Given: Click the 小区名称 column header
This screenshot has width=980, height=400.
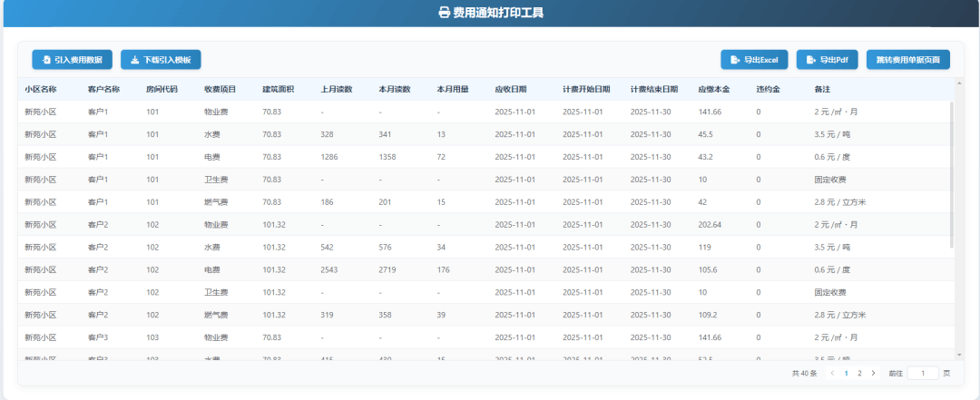Looking at the screenshot, I should (41, 90).
